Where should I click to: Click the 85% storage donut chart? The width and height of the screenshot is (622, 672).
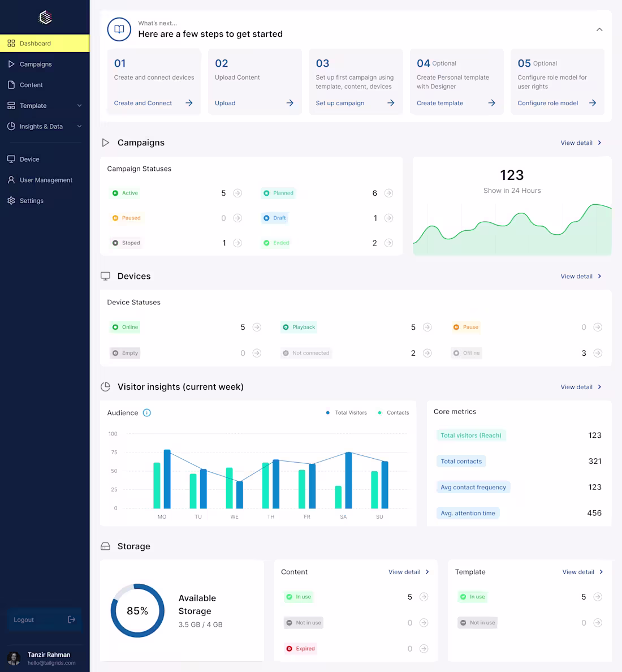(x=137, y=611)
